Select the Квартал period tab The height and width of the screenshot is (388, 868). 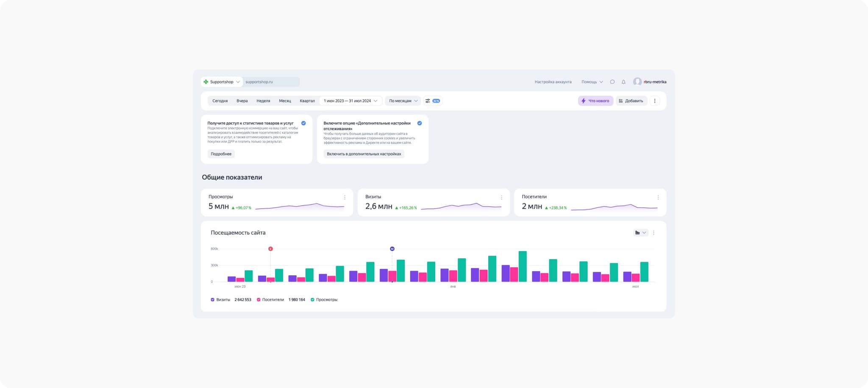(307, 101)
